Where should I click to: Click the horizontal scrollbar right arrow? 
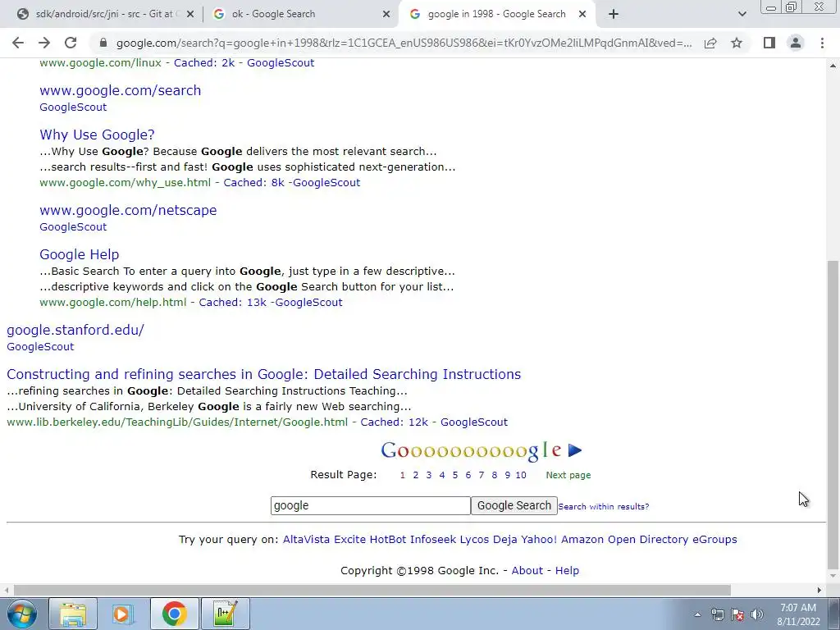coord(819,591)
